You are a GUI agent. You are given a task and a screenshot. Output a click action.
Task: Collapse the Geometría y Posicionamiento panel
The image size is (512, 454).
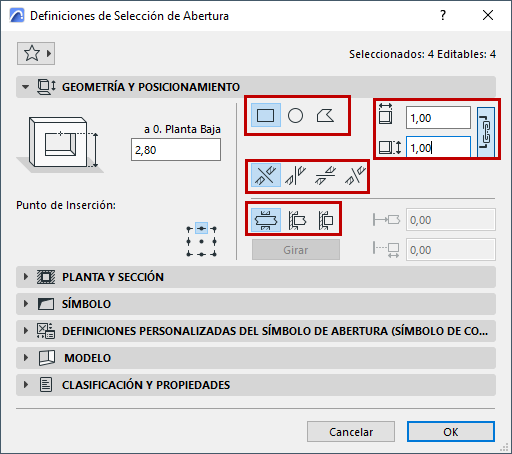point(26,87)
